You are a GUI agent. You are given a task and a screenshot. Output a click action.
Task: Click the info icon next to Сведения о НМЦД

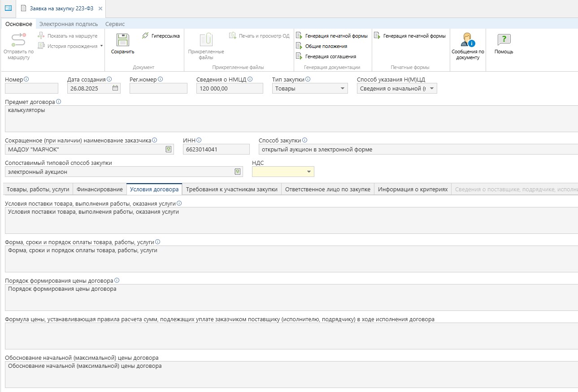[x=250, y=79]
